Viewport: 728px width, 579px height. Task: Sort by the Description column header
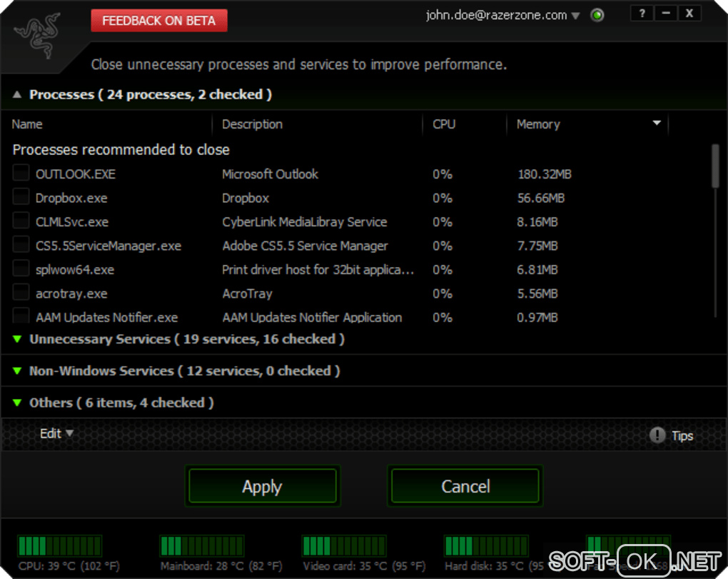click(318, 124)
